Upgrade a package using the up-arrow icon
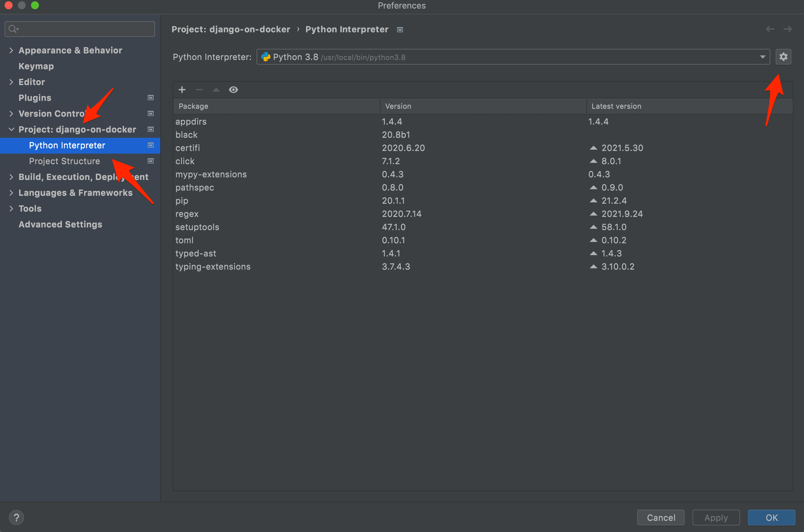 pyautogui.click(x=216, y=90)
